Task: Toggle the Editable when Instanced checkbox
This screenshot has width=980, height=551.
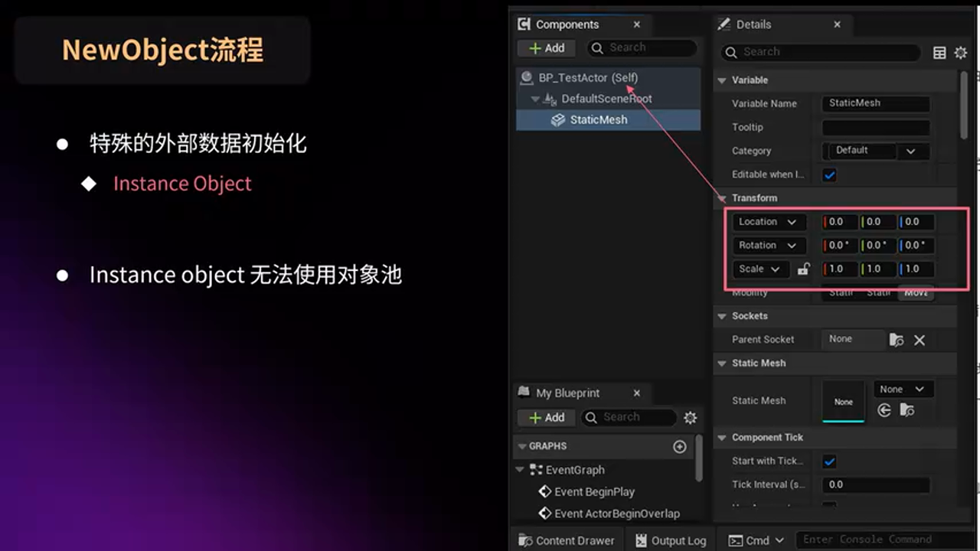Action: pos(829,174)
